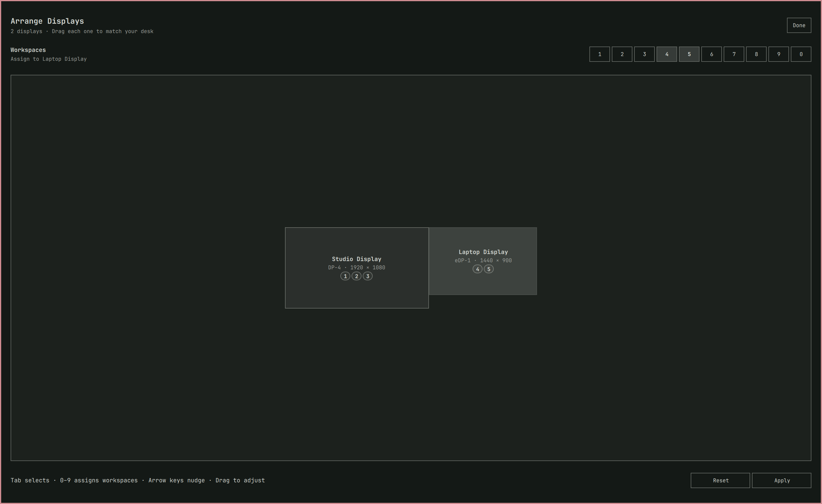Click workspace badge 5 on Laptop Display
Screen dimensions: 822x504
pos(489,269)
